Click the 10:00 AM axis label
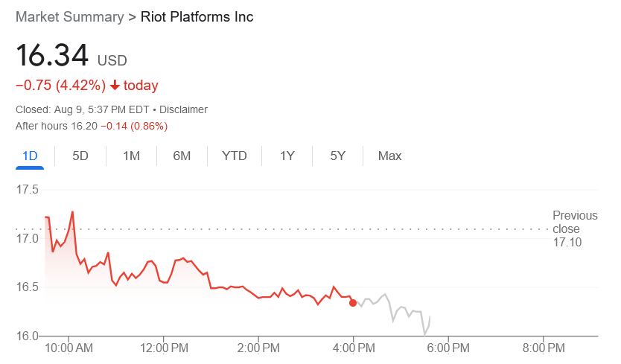 69,348
